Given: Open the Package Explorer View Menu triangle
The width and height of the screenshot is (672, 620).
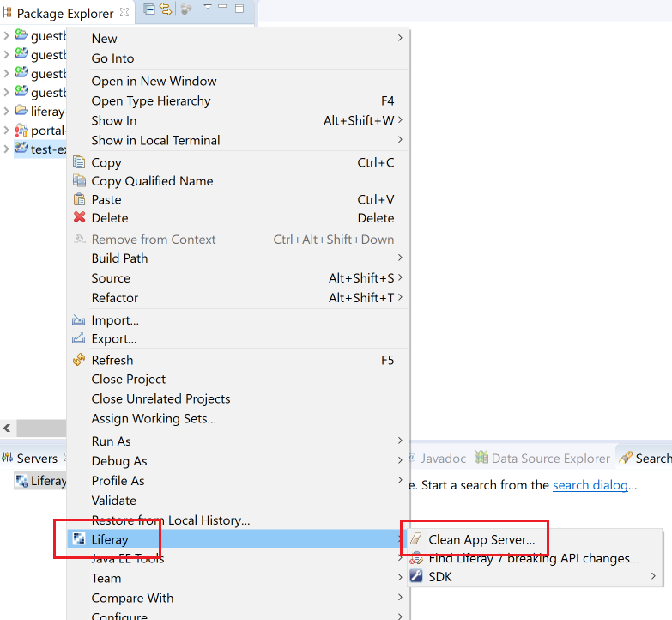Looking at the screenshot, I should click(208, 6).
